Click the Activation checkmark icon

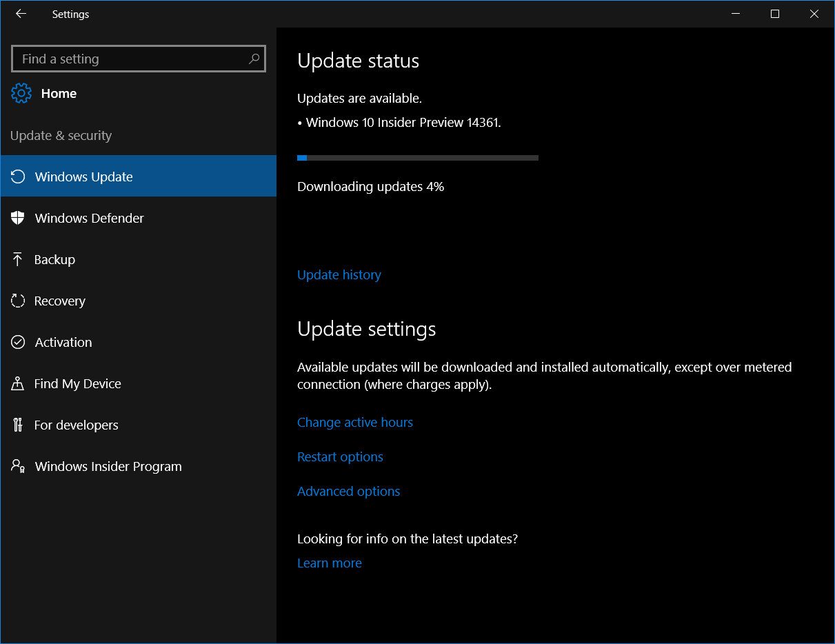click(x=18, y=342)
